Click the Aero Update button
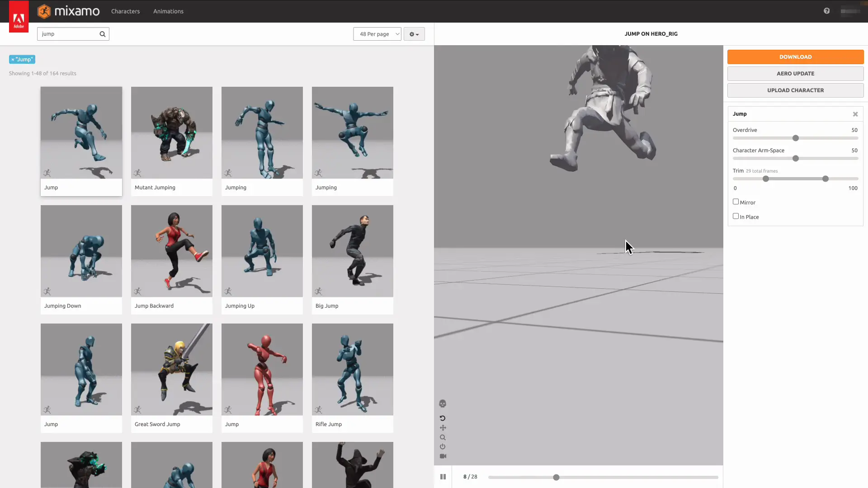The height and width of the screenshot is (488, 868). point(795,74)
